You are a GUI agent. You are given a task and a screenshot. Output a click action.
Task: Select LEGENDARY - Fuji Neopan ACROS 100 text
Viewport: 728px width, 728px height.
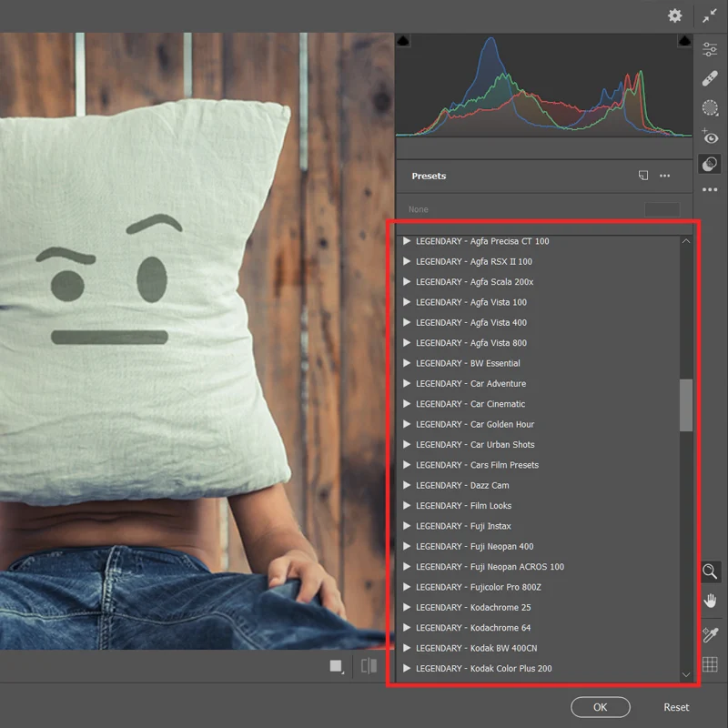click(490, 567)
